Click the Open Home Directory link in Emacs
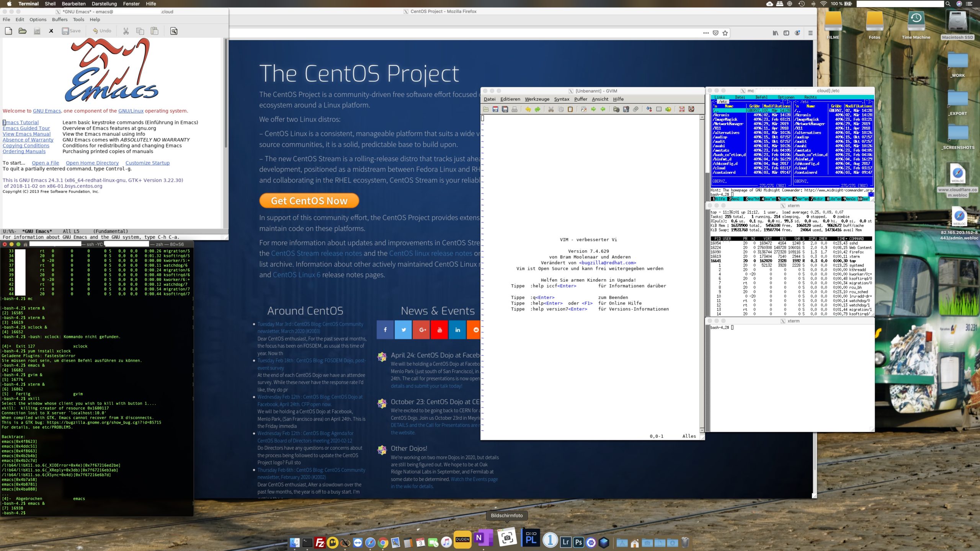 (92, 163)
